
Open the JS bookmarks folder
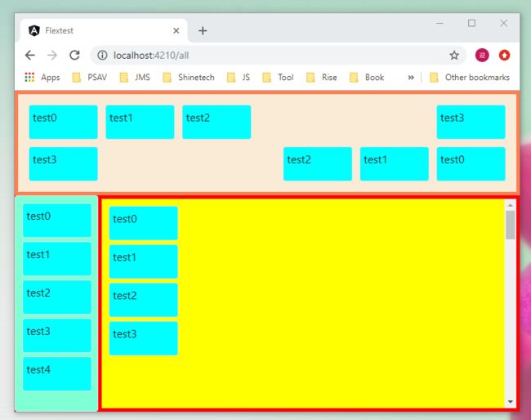pos(239,78)
